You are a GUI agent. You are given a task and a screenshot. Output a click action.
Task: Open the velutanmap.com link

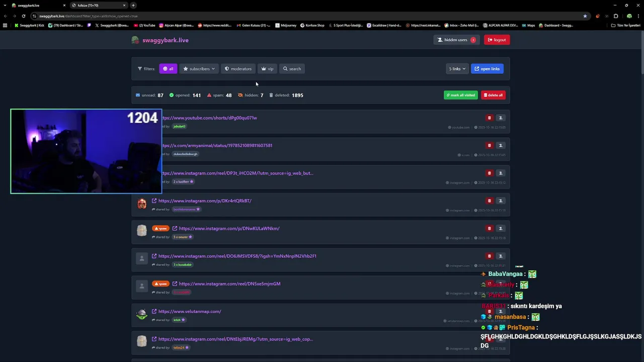[x=190, y=311]
